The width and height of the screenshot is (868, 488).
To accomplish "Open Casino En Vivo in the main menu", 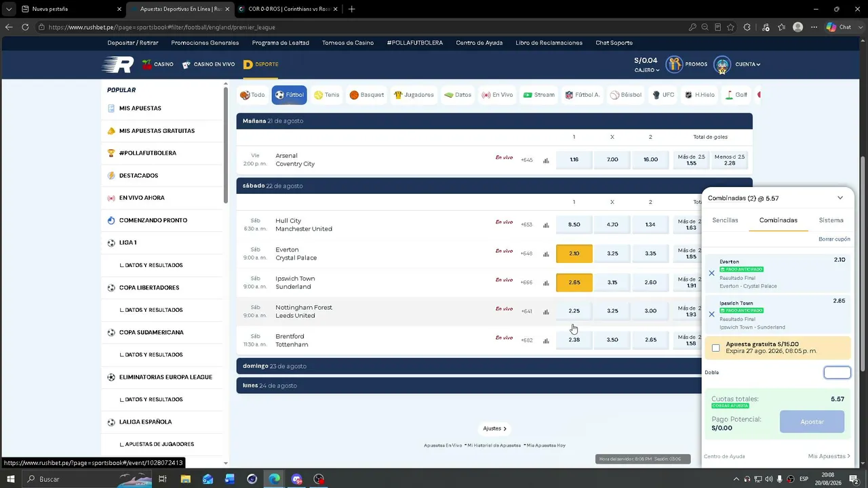I will pos(208,64).
